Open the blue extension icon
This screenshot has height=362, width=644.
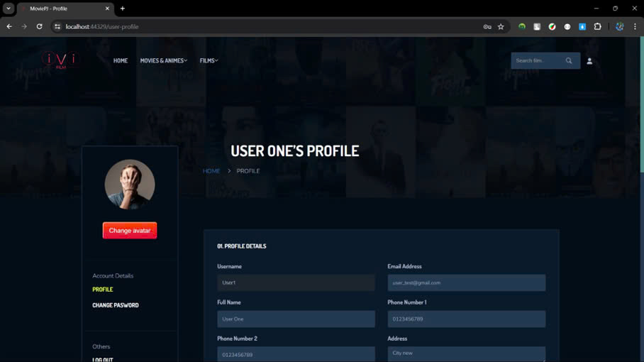pyautogui.click(x=582, y=27)
